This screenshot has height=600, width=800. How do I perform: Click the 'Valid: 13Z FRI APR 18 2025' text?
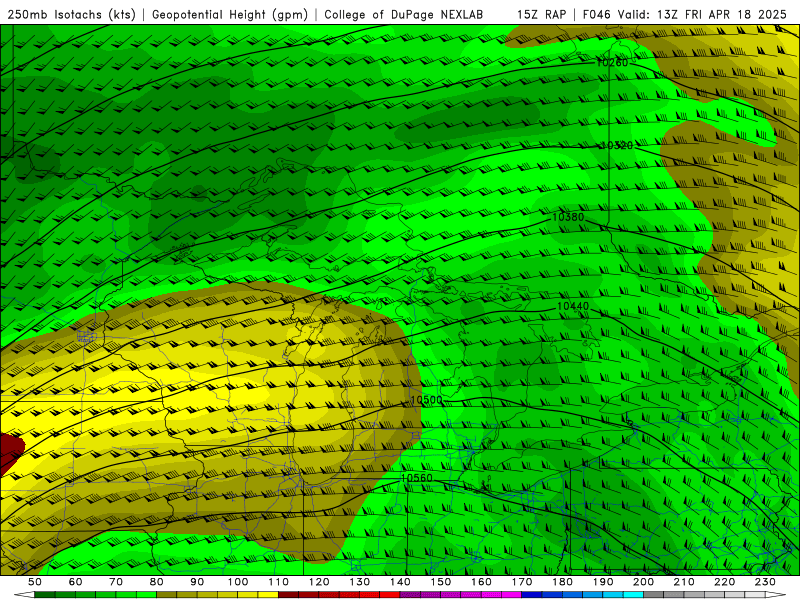[702, 15]
